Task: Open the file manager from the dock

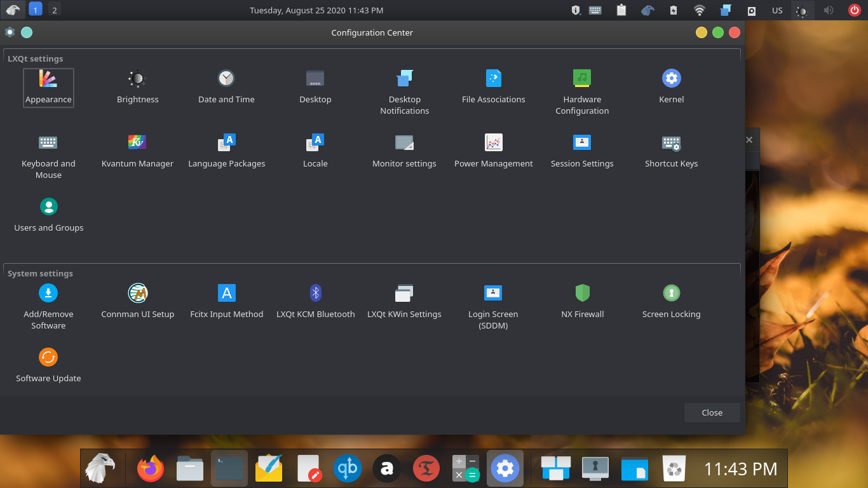Action: tap(190, 469)
